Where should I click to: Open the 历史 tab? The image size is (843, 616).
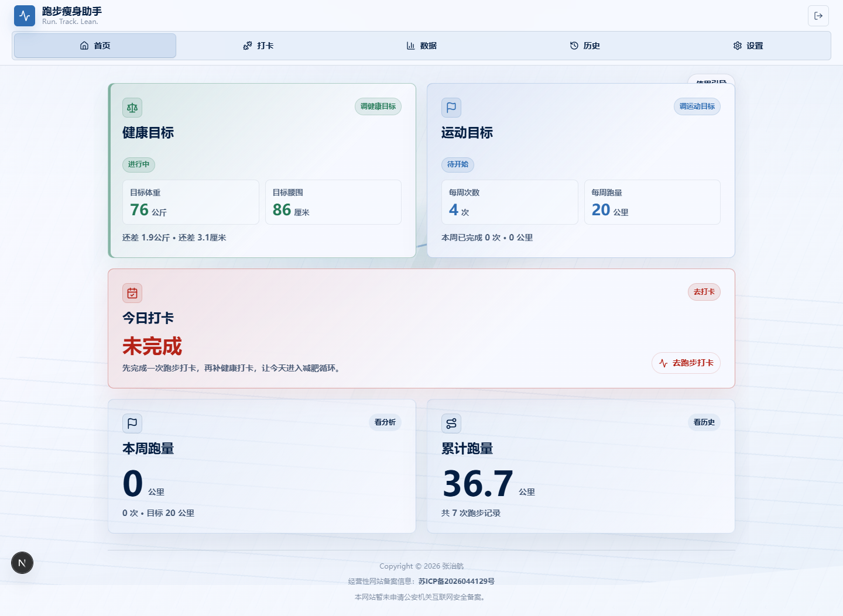(x=585, y=46)
